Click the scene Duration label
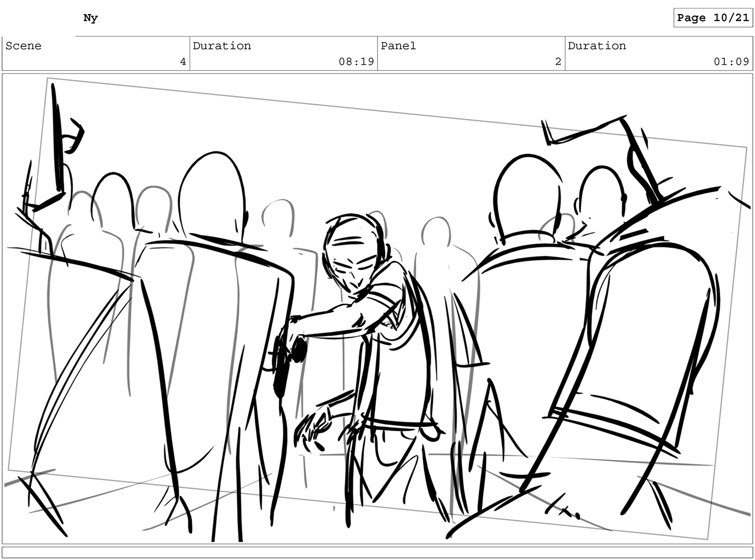The width and height of the screenshot is (755, 560). 222,46
